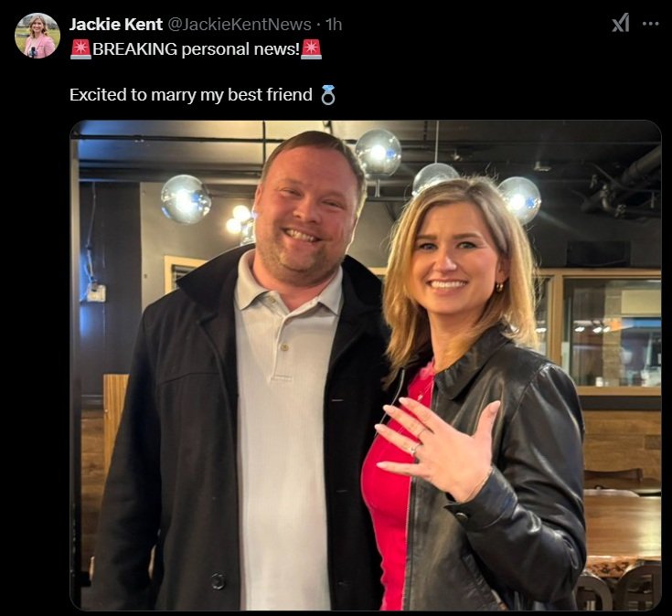Open the three-dot more options menu
The height and width of the screenshot is (616, 672).
pos(651,24)
